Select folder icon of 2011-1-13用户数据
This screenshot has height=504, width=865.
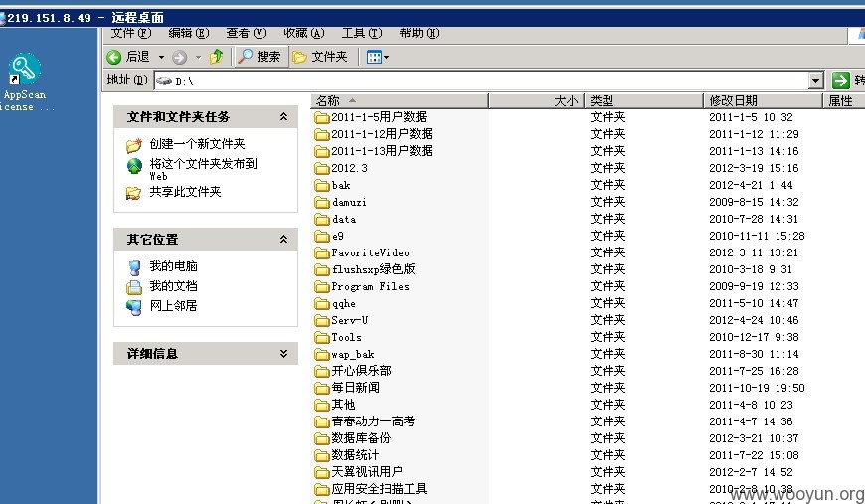(321, 151)
